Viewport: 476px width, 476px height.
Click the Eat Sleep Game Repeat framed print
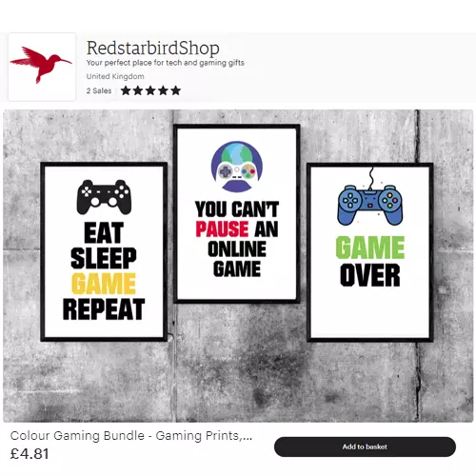(x=104, y=251)
